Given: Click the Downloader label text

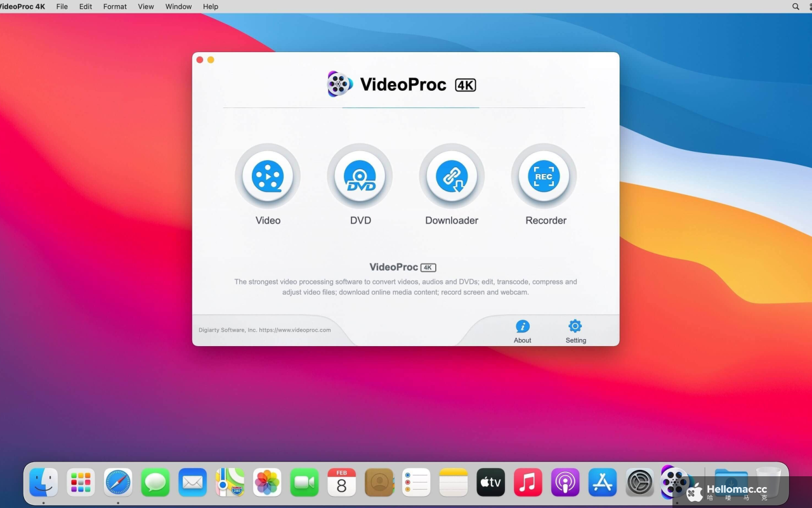Looking at the screenshot, I should tap(452, 220).
